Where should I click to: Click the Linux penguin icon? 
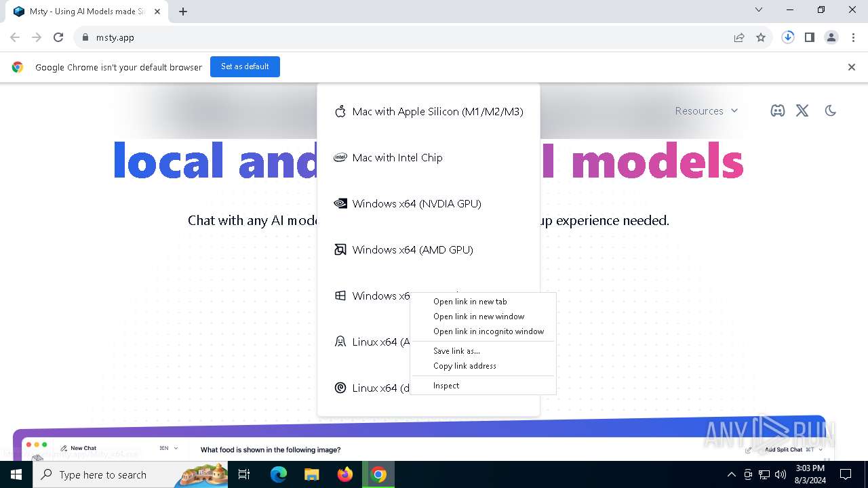coord(340,342)
